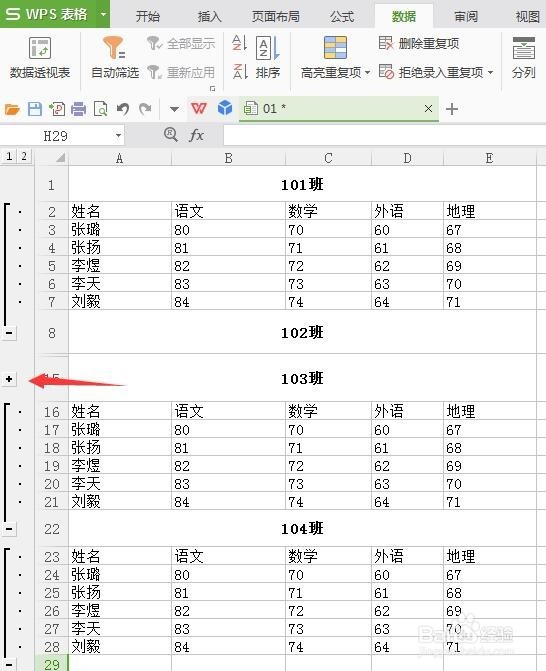The image size is (546, 671).
Task: Click into the formula bar input
Action: tap(384, 136)
